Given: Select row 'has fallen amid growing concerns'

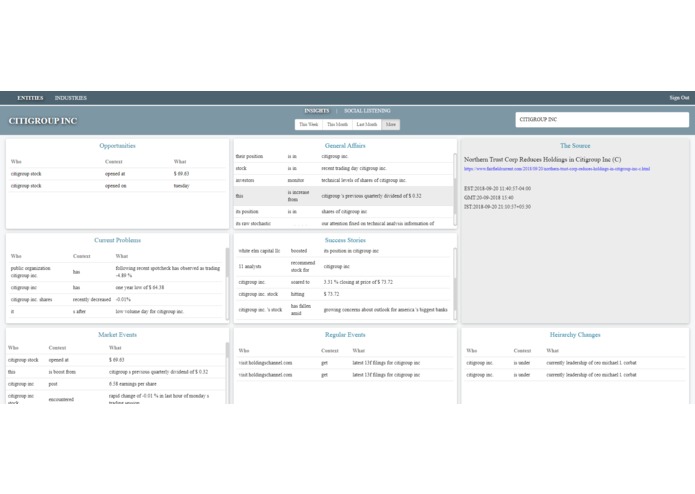Looking at the screenshot, I should tap(344, 310).
